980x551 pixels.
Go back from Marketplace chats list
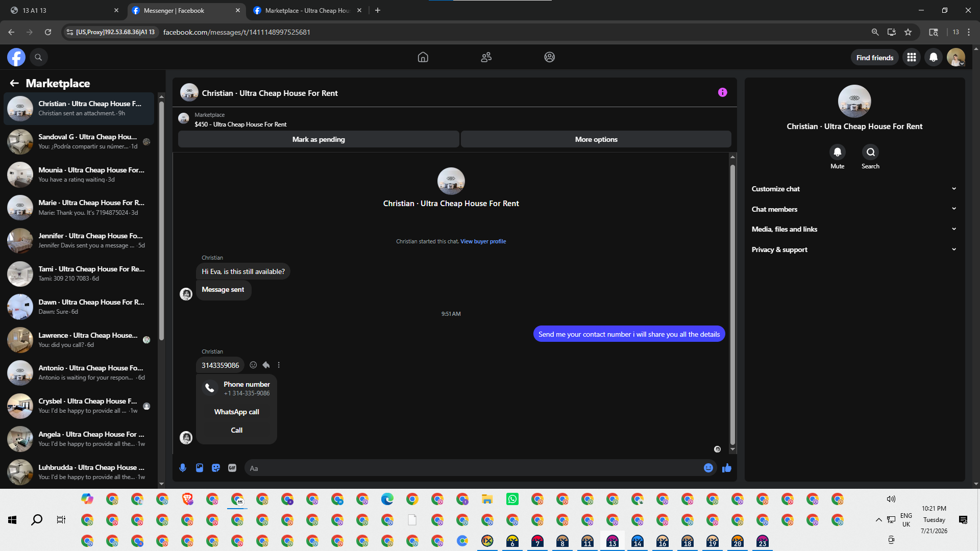(14, 83)
